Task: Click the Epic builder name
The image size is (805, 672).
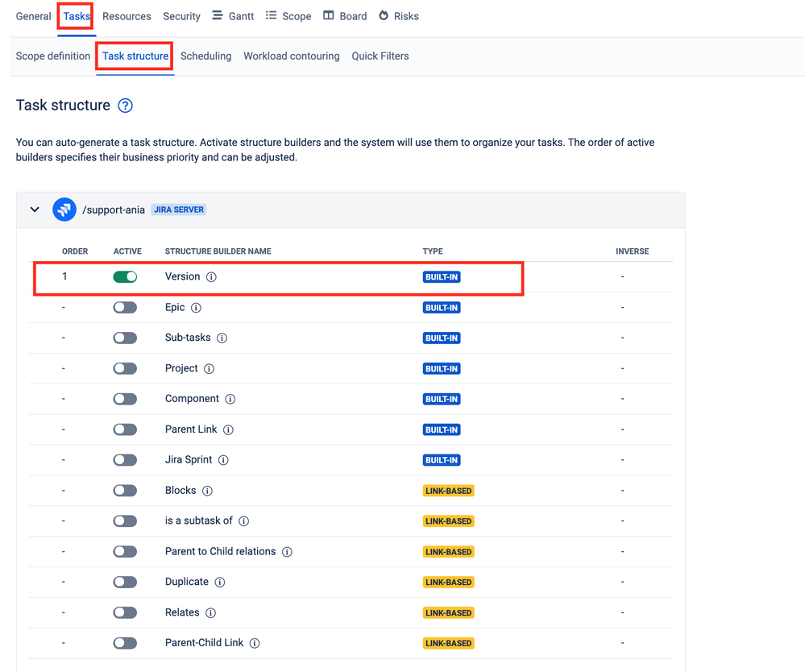Action: 175,308
